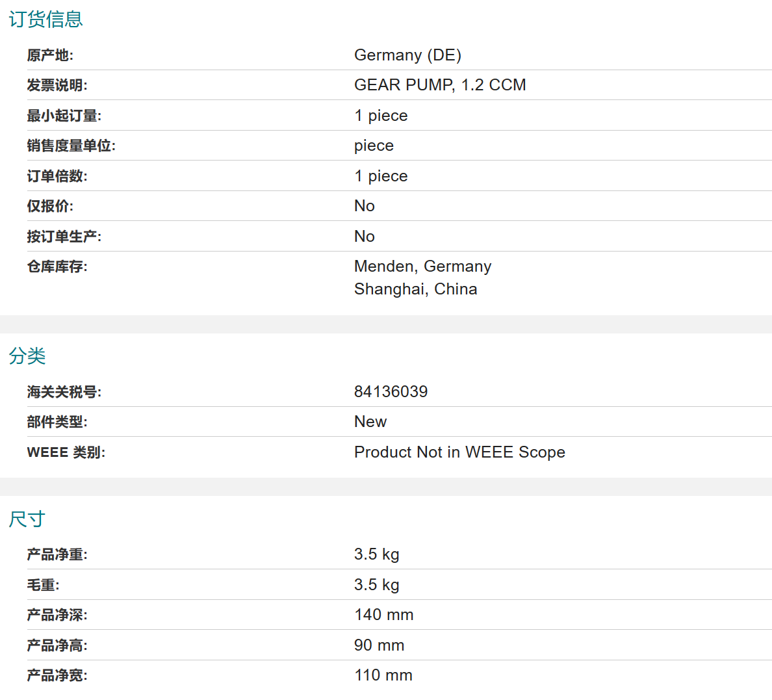The image size is (772, 700).
Task: Click the 部件类型 value New
Action: coord(370,422)
